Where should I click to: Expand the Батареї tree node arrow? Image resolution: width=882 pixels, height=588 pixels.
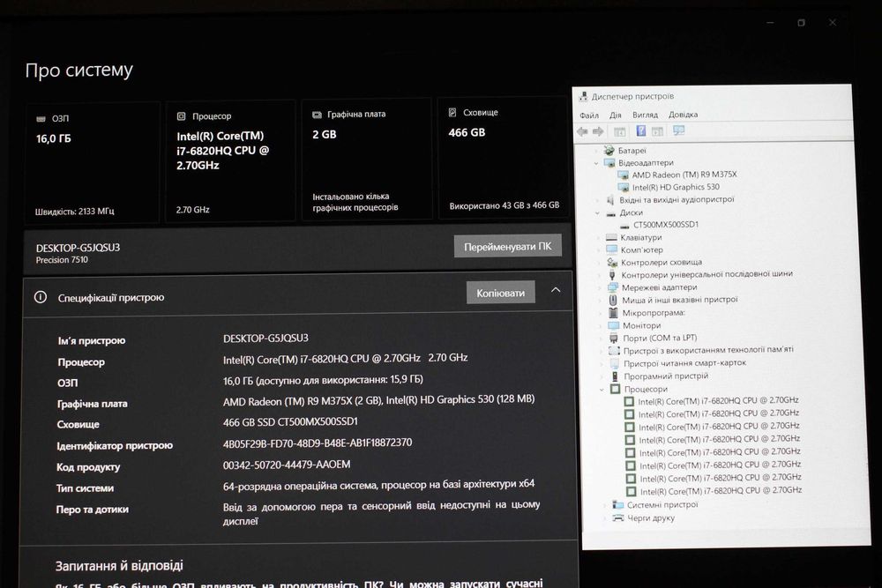(x=595, y=151)
